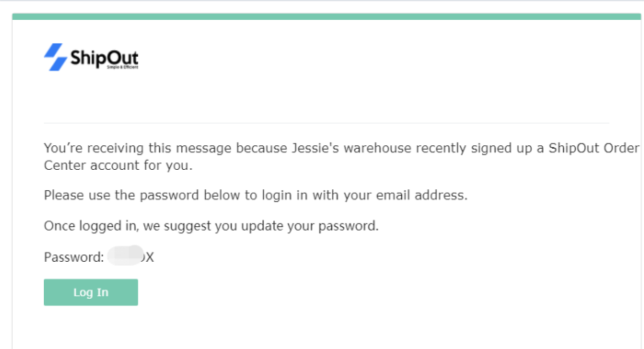
Task: Click the green bar atop the email
Action: pos(326,16)
